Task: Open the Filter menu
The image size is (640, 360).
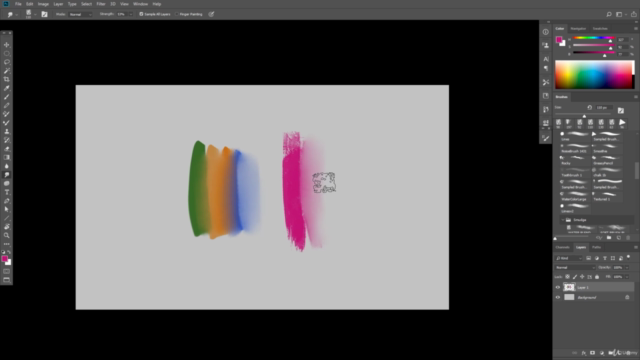Action: [101, 4]
